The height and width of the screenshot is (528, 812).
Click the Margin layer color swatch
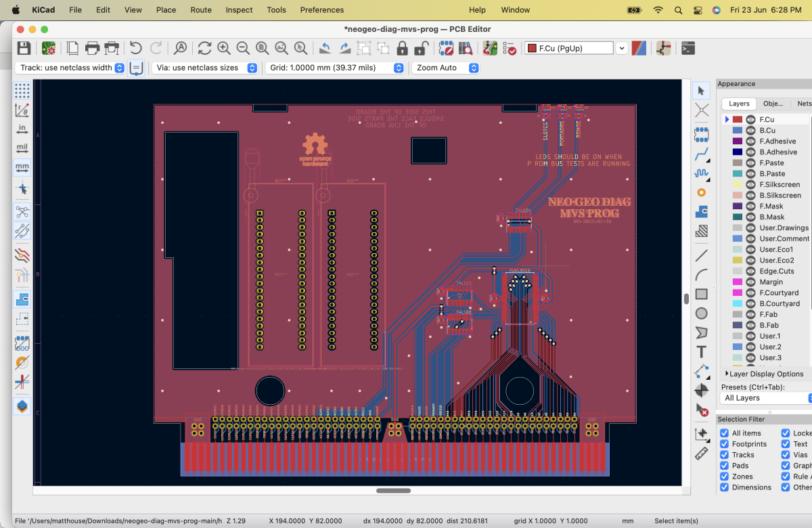[x=738, y=282]
